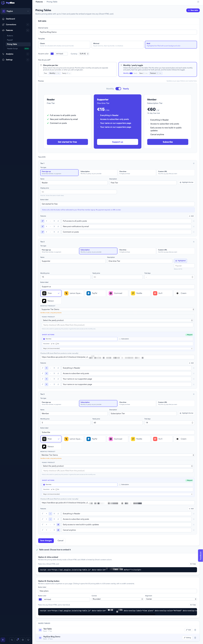Screen dimensions: 203x644
Task: Delete the Test Table saved table
Action: click(x=195, y=630)
